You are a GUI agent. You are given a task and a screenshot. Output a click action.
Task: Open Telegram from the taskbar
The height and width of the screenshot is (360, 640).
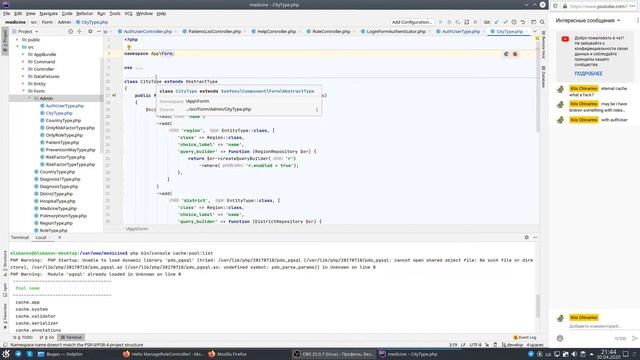(x=18, y=354)
